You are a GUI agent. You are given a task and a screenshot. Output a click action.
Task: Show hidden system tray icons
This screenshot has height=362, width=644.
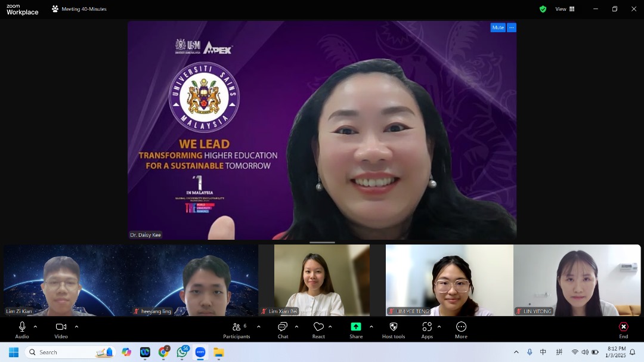coord(516,352)
